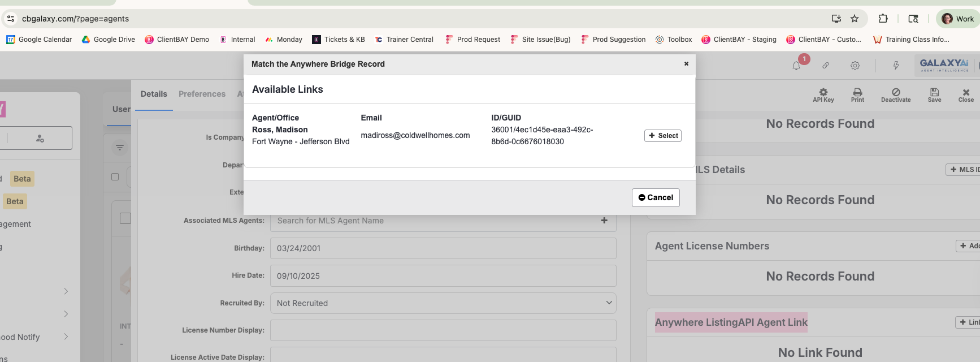Tick the large checkbox in list panel
The width and height of the screenshot is (980, 362).
pos(125,218)
